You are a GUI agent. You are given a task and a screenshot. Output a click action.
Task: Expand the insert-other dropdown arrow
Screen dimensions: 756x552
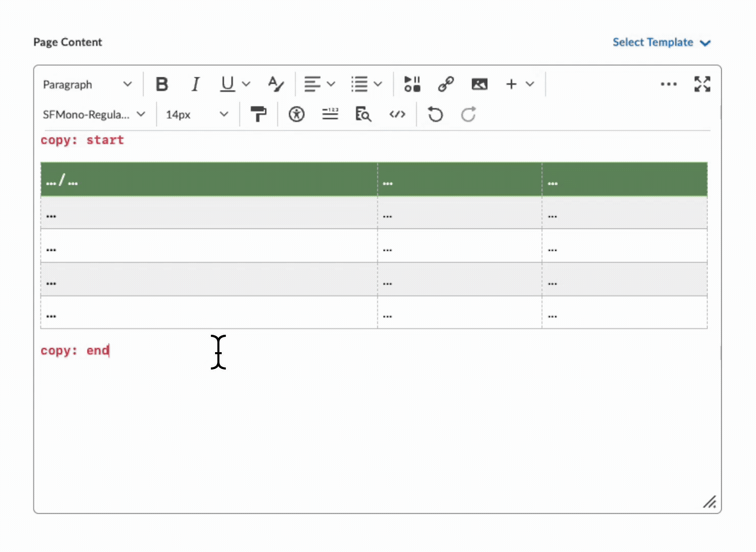click(x=530, y=84)
